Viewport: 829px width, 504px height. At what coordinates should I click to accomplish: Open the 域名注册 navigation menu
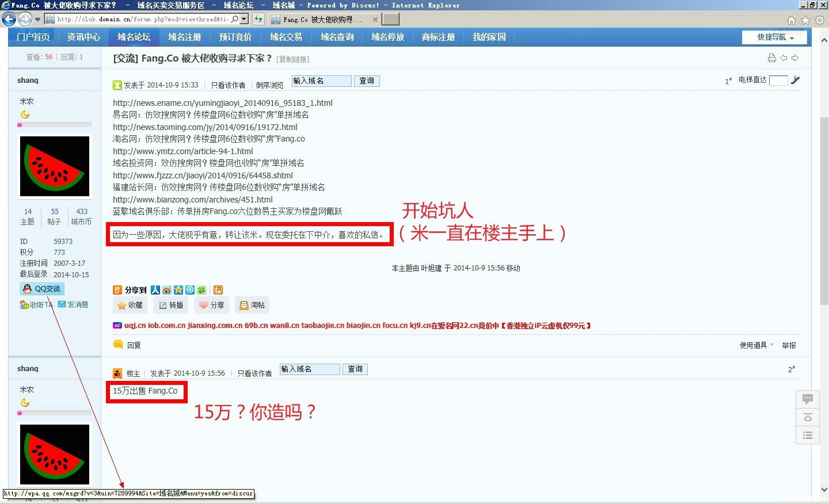pyautogui.click(x=184, y=37)
